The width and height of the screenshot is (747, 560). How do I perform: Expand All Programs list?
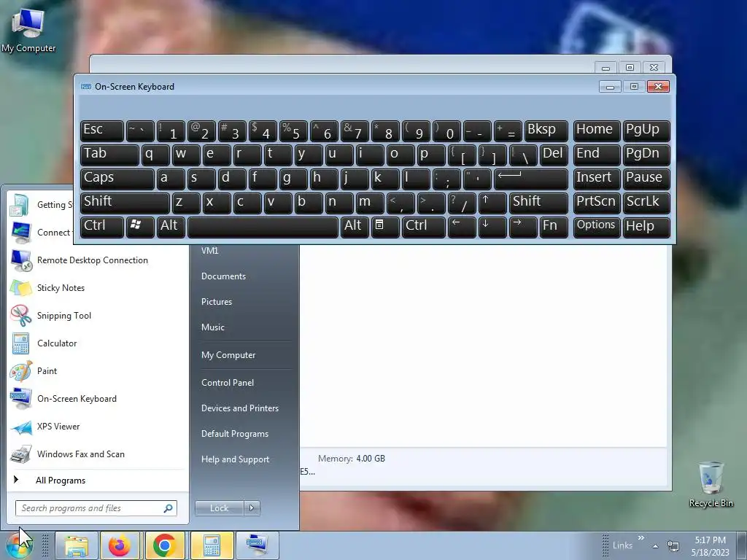coord(60,481)
